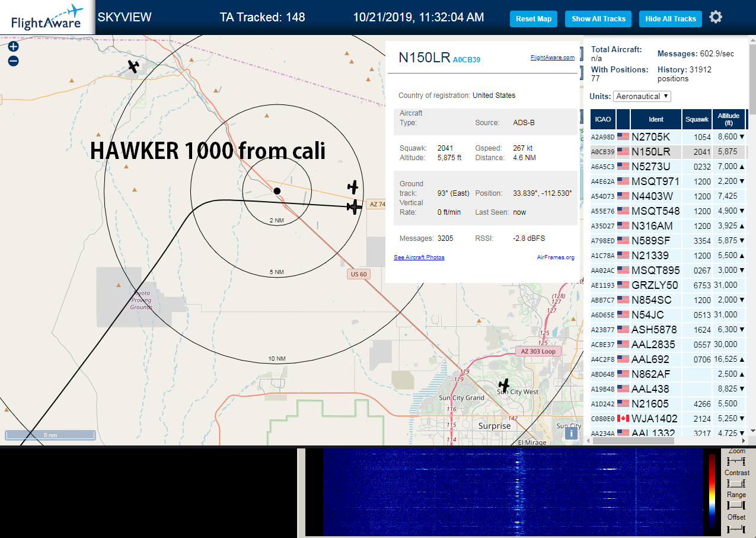Open the FlightAware.com link in info panel
756x538 pixels.
click(x=552, y=58)
